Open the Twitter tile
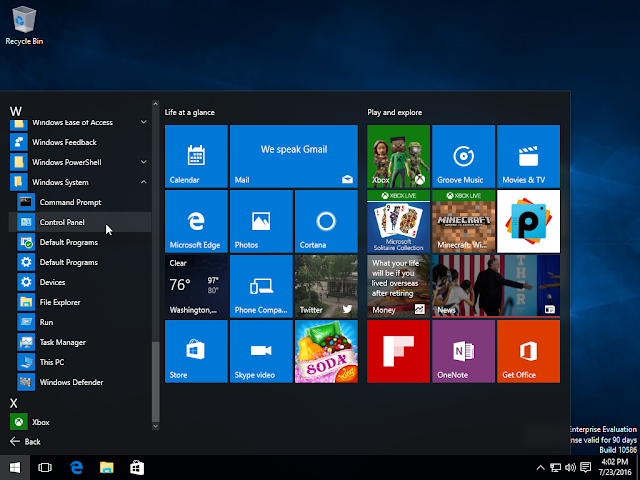This screenshot has width=640, height=480. [x=326, y=286]
